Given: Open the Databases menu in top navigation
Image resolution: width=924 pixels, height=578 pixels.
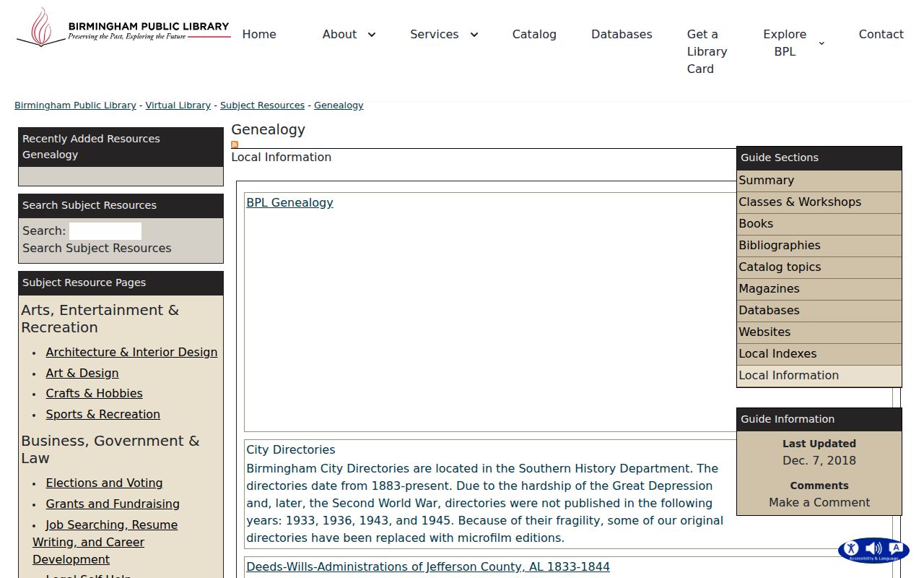Looking at the screenshot, I should point(622,34).
